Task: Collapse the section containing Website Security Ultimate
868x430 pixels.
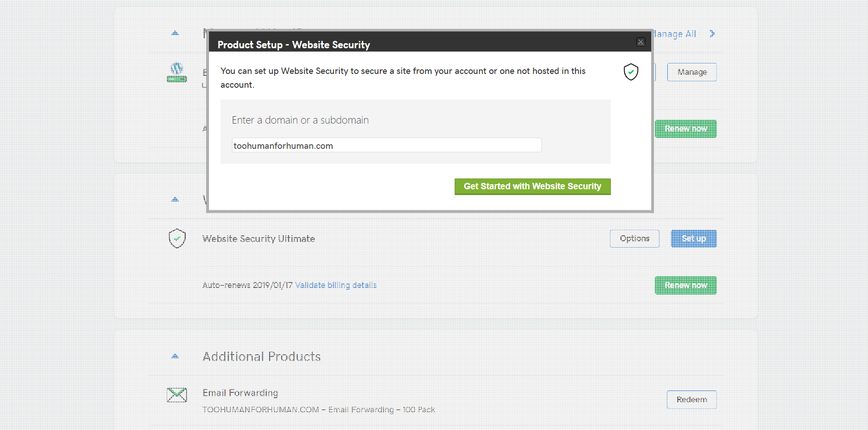Action: coord(175,199)
